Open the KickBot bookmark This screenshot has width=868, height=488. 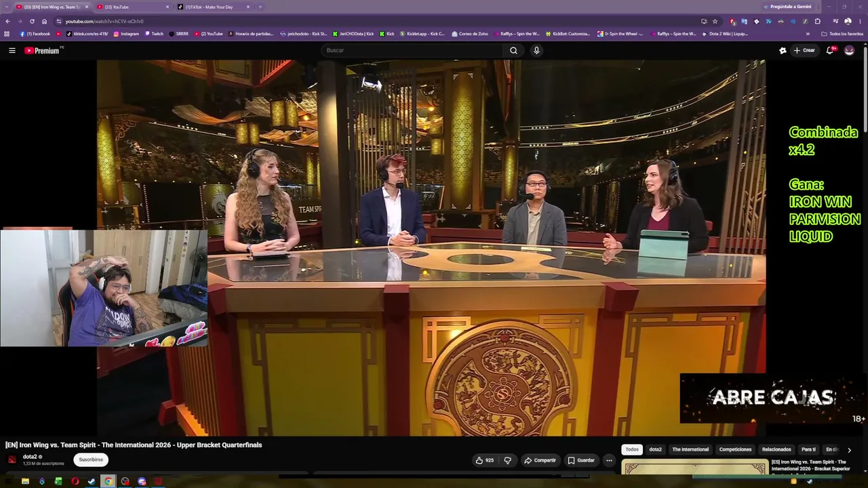[568, 33]
